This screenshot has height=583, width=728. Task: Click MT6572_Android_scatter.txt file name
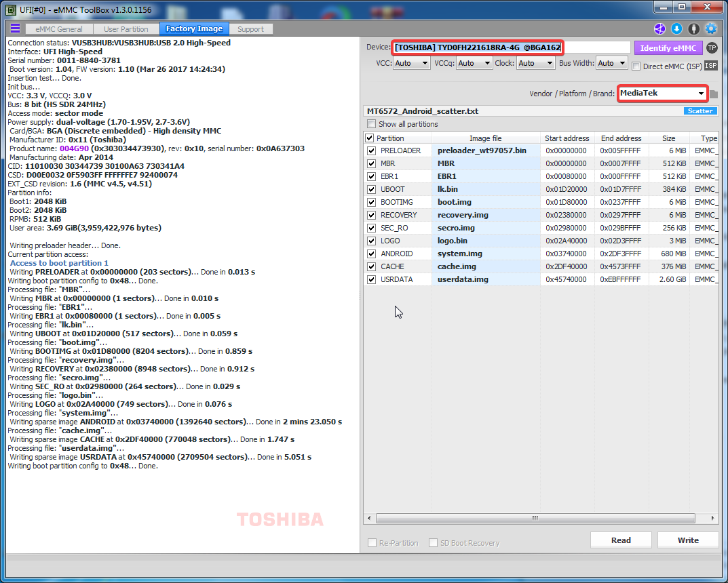423,111
